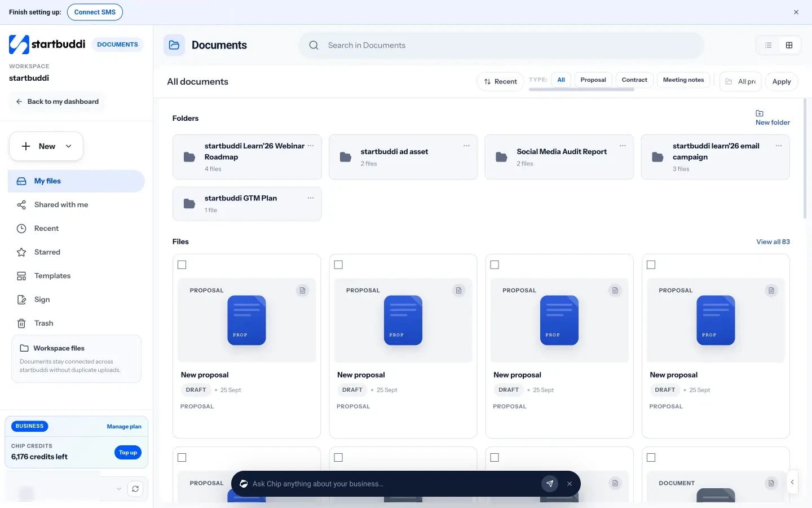This screenshot has height=508, width=812.
Task: Send message with Chip paper-plane icon
Action: click(550, 484)
